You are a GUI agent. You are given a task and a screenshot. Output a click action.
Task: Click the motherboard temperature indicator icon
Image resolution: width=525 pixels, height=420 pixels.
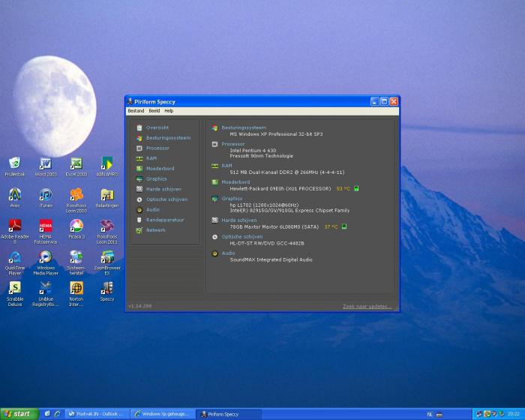pyautogui.click(x=356, y=188)
